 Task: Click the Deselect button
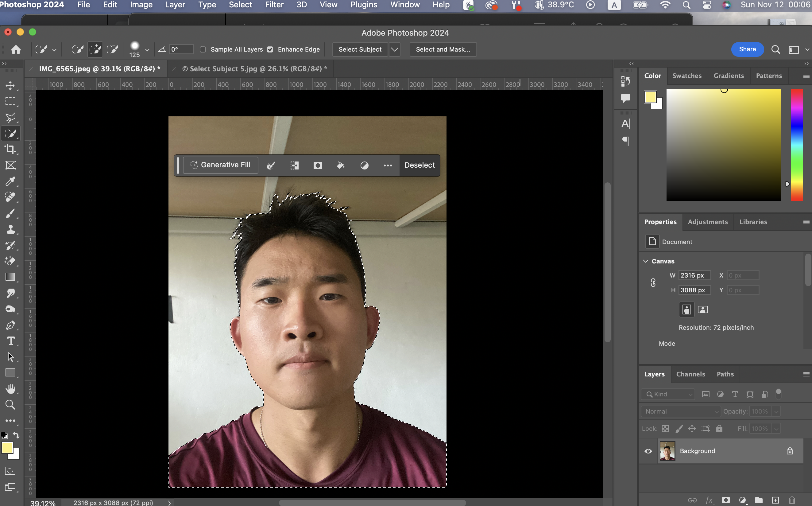pyautogui.click(x=420, y=165)
